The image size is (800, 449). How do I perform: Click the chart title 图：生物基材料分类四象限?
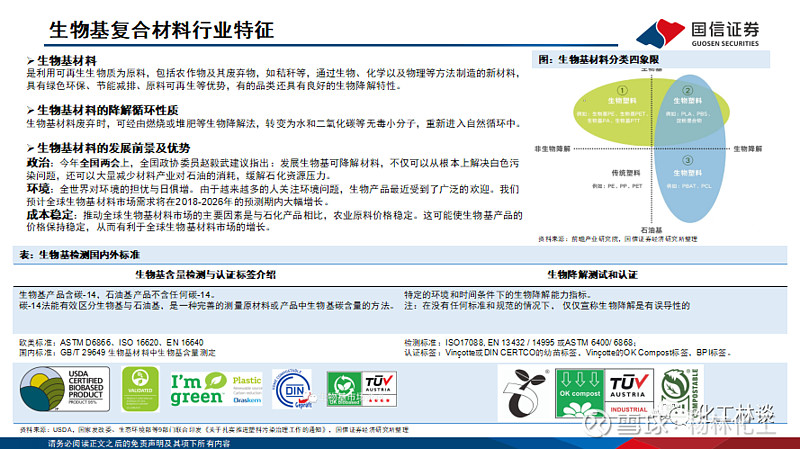(x=598, y=60)
